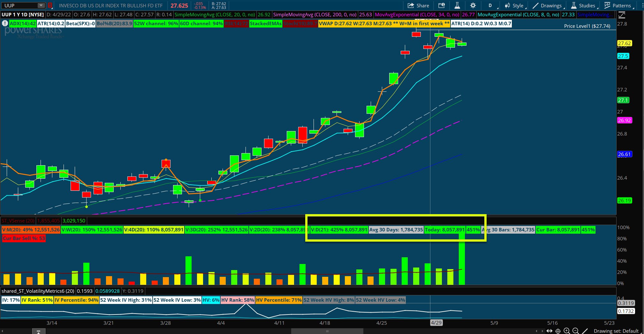Click the UUP 1 Y 1D [NYSE] chart title
The width and height of the screenshot is (644, 334).
[23, 15]
